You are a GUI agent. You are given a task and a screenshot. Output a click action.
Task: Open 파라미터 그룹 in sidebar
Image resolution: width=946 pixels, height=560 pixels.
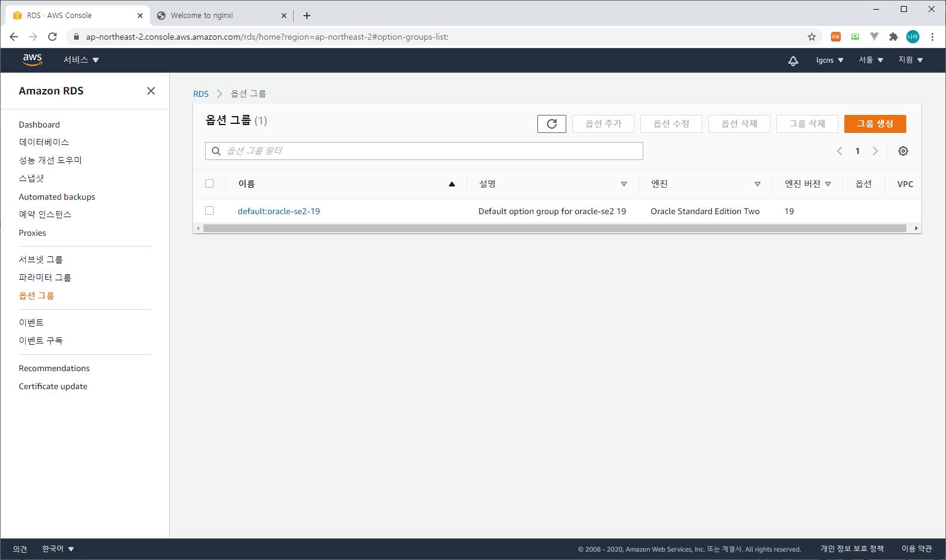coord(45,277)
